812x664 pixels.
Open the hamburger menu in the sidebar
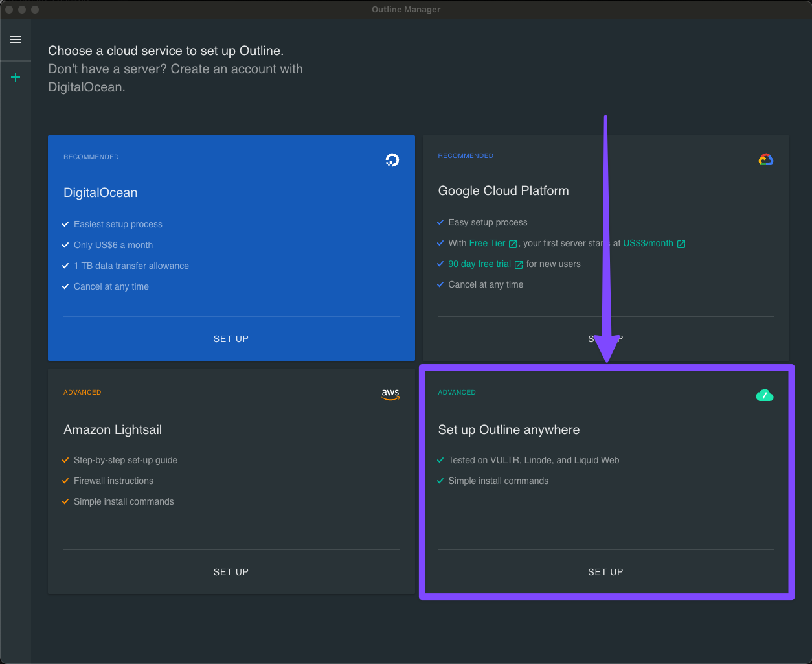click(x=16, y=40)
